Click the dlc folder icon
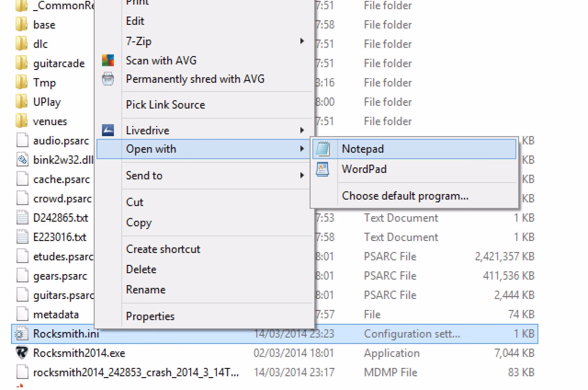Image resolution: width=588 pixels, height=390 pixels. click(21, 44)
